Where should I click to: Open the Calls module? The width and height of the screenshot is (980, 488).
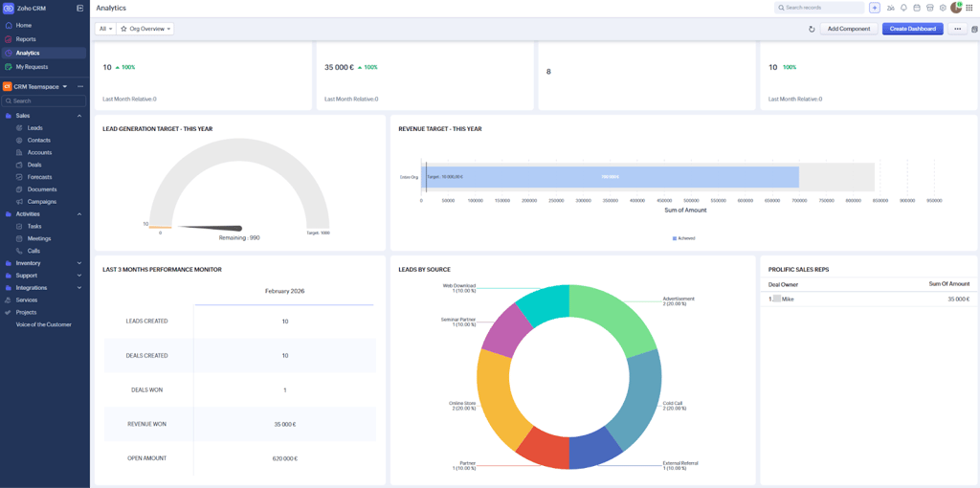click(33, 251)
